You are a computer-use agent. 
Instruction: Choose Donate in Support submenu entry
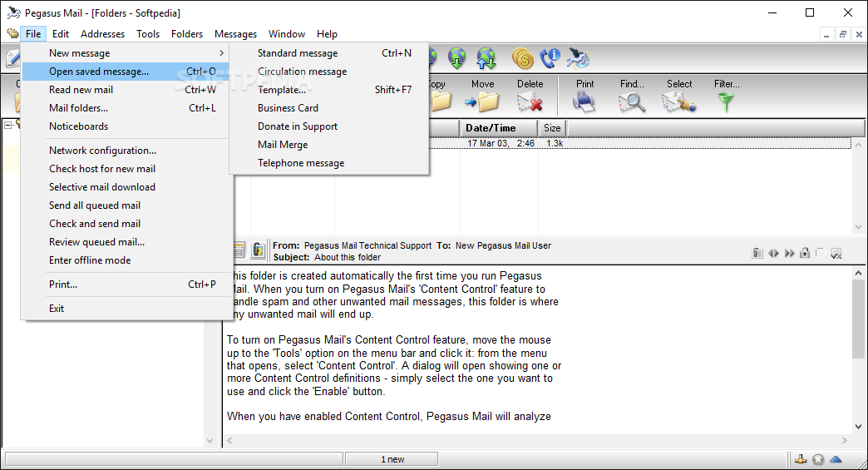[x=329, y=126]
